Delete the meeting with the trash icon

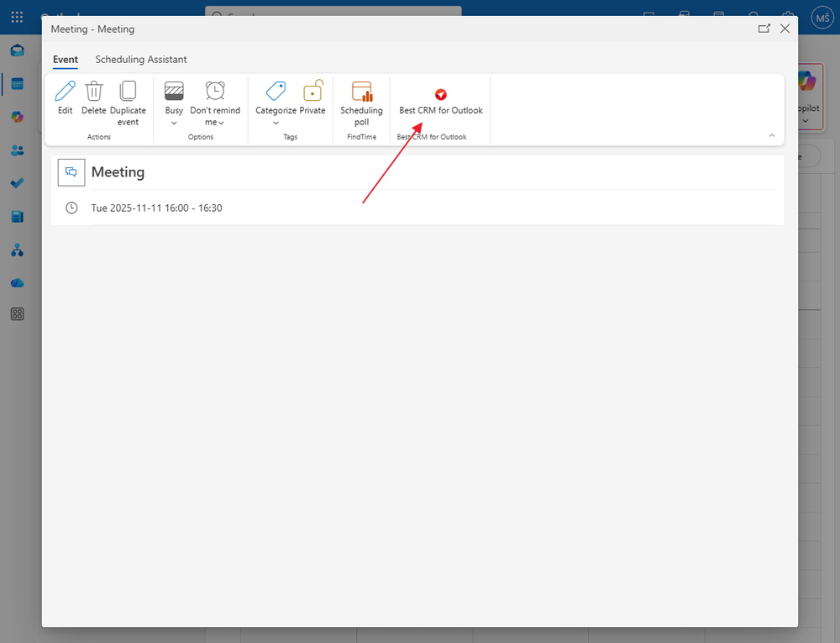coord(94,92)
